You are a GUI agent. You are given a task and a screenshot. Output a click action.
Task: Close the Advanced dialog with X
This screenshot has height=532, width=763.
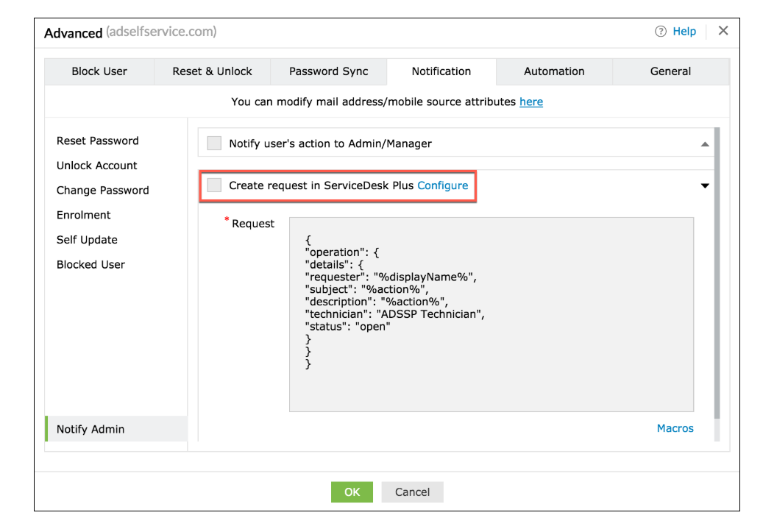tap(723, 31)
